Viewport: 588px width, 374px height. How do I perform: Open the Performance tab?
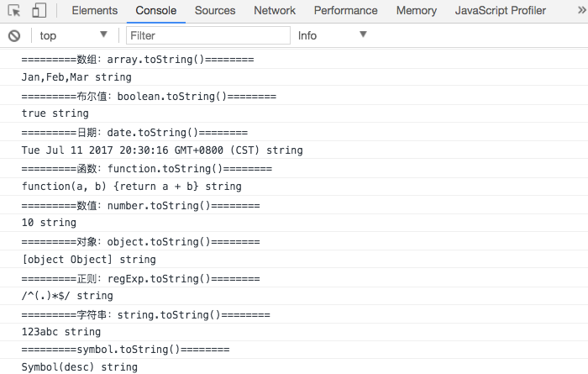pyautogui.click(x=345, y=10)
